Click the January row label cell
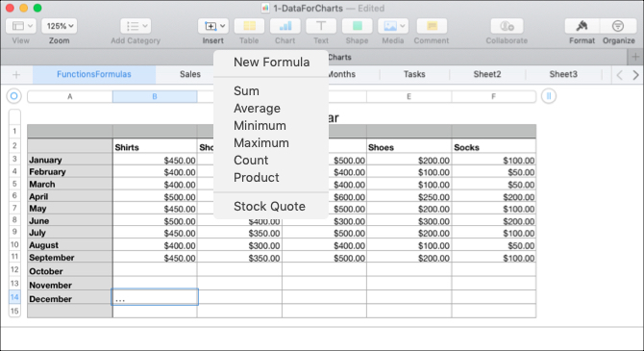The width and height of the screenshot is (644, 351). click(70, 160)
